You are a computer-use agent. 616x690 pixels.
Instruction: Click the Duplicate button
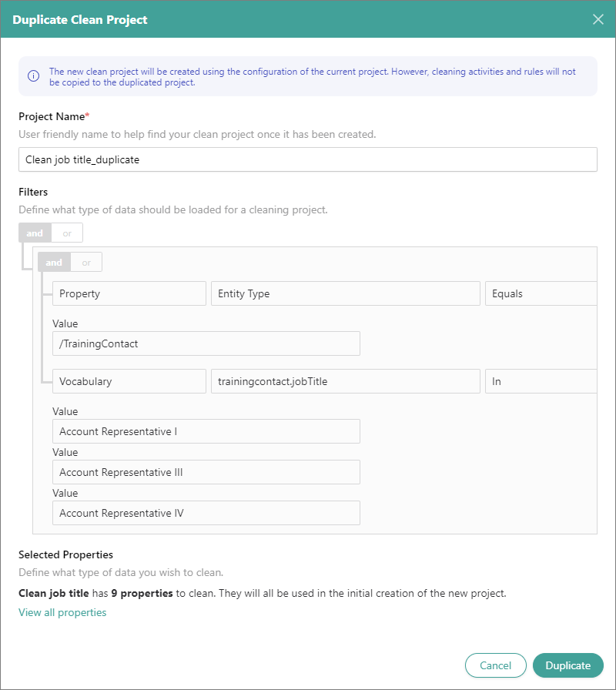pyautogui.click(x=567, y=665)
